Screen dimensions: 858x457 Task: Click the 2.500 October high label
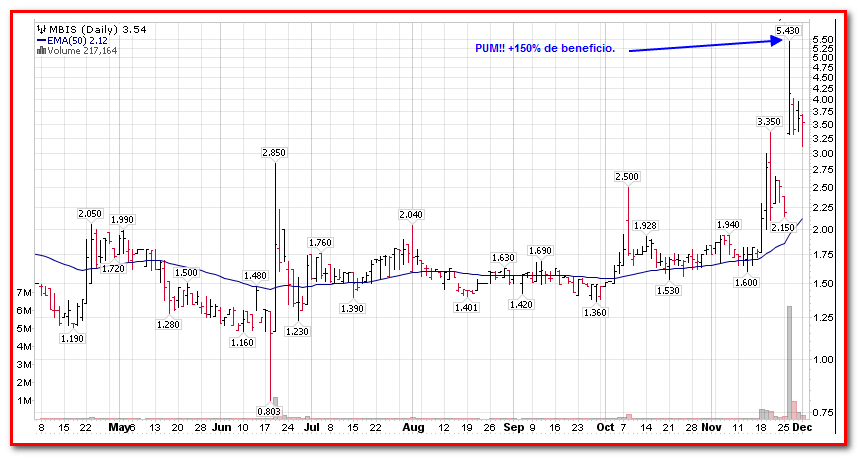[627, 177]
